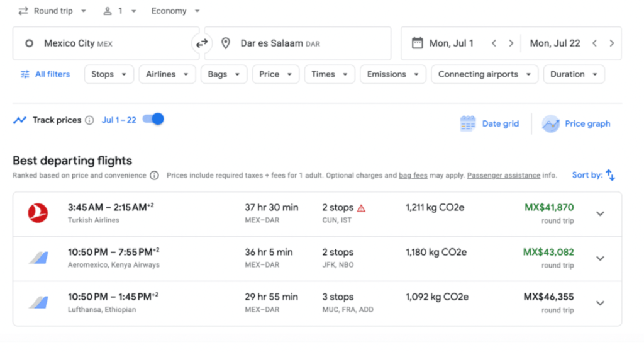Viewport: 644px width, 352px height.
Task: Toggle off price tracking for Jul 1–22
Action: click(x=153, y=119)
